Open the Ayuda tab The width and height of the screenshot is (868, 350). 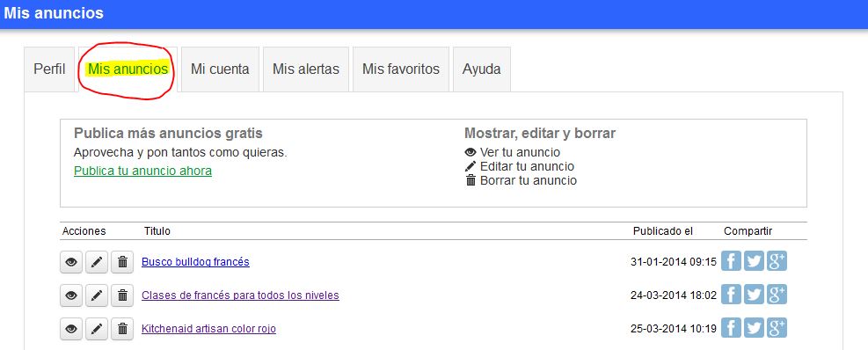tap(482, 69)
